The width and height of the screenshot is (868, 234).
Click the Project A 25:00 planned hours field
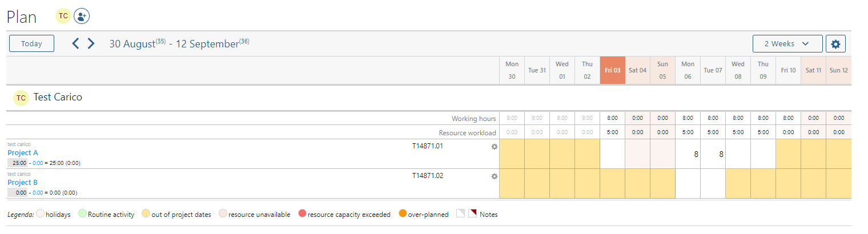[17, 163]
